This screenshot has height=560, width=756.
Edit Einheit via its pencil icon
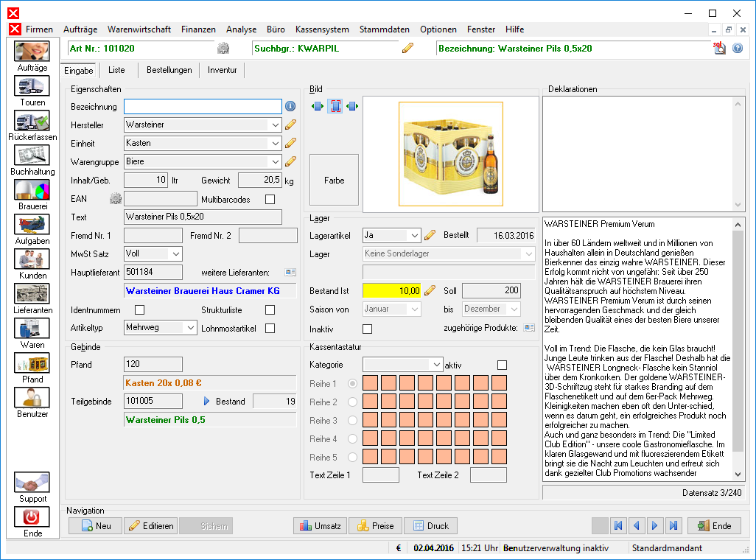[290, 143]
